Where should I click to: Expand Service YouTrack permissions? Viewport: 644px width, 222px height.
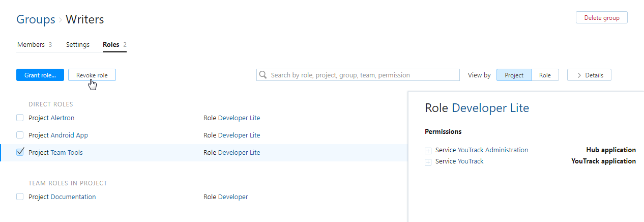tap(428, 162)
